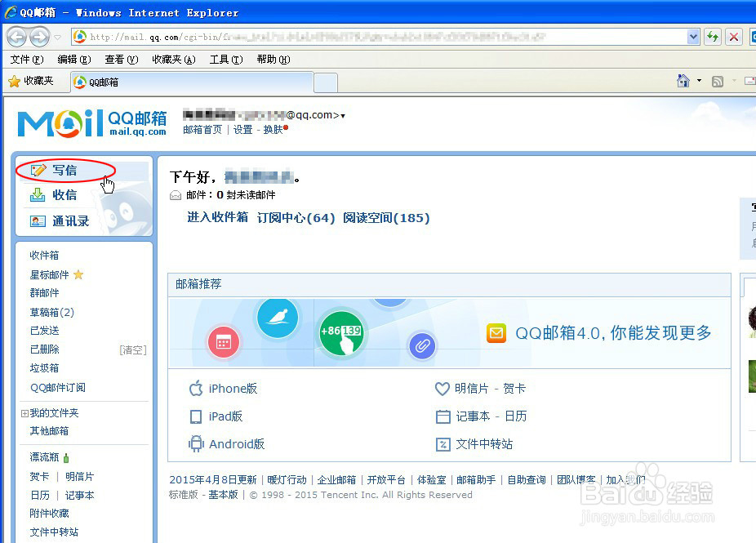756x543 pixels.
Task: Open the address bar dropdown arrow
Action: 693,37
